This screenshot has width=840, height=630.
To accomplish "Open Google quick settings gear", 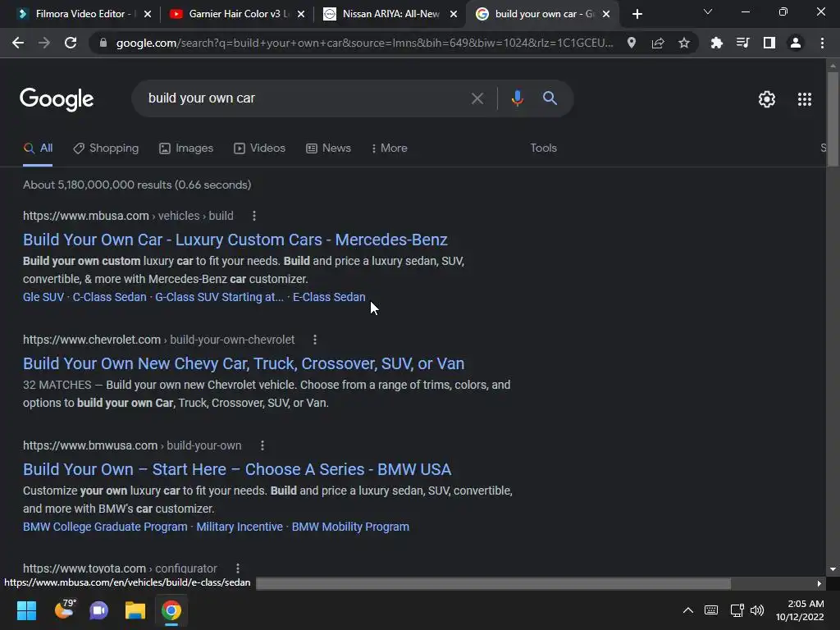I will pos(767,99).
